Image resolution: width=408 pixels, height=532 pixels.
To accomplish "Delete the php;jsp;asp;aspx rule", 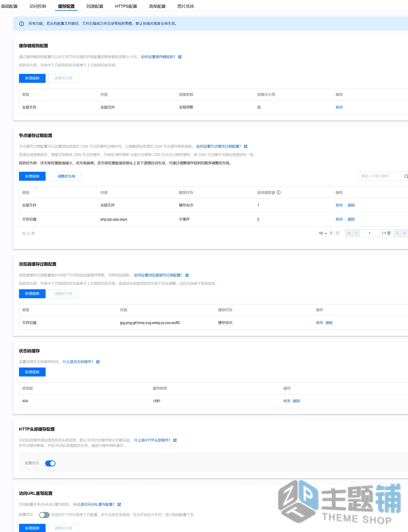I will 351,219.
